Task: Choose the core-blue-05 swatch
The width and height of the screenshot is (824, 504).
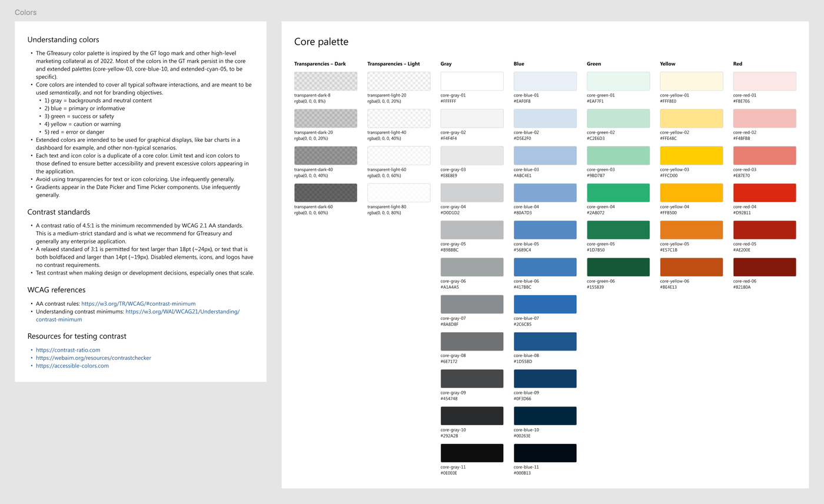Action: pyautogui.click(x=545, y=230)
